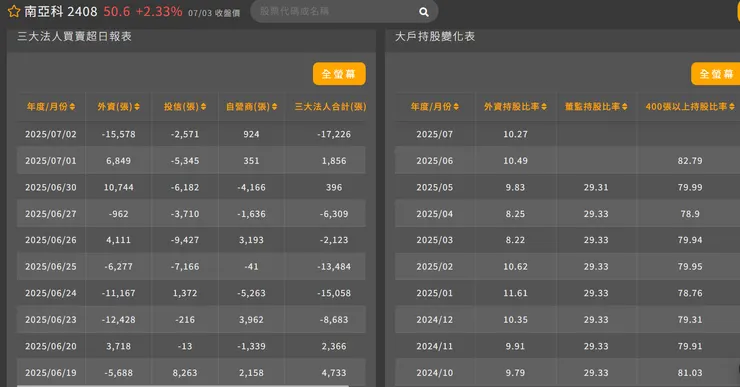
Task: Click director holding ratio 29.31
Action: [596, 187]
